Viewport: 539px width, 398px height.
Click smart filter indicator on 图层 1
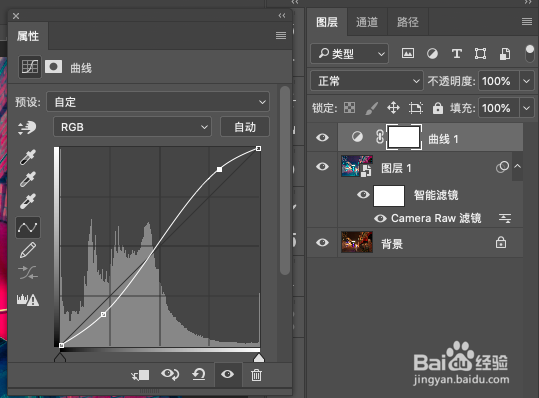(502, 167)
